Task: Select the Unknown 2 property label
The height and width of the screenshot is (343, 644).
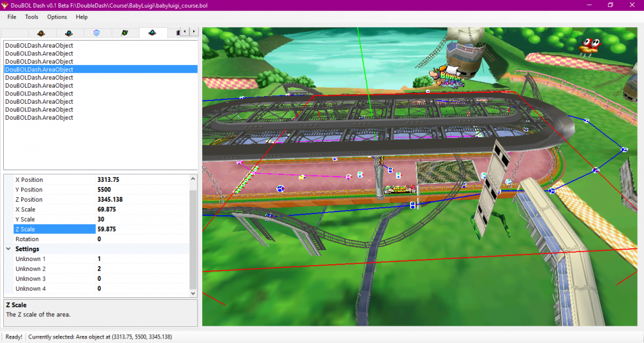Action: pyautogui.click(x=30, y=269)
